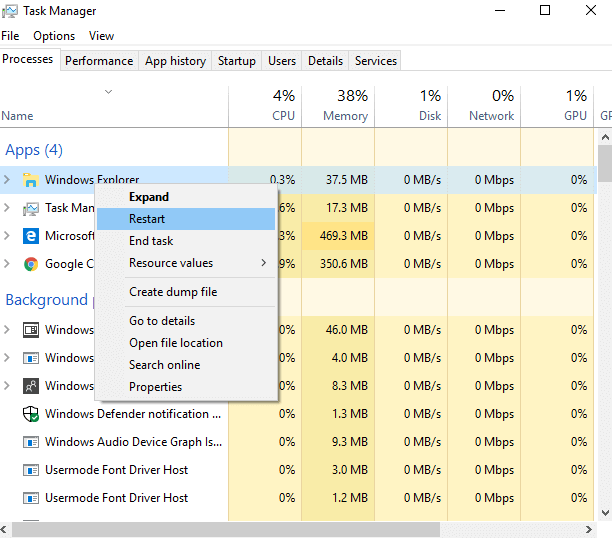Screen dimensions: 612x538
Task: Expand the second background Windows process
Action: click(x=7, y=358)
